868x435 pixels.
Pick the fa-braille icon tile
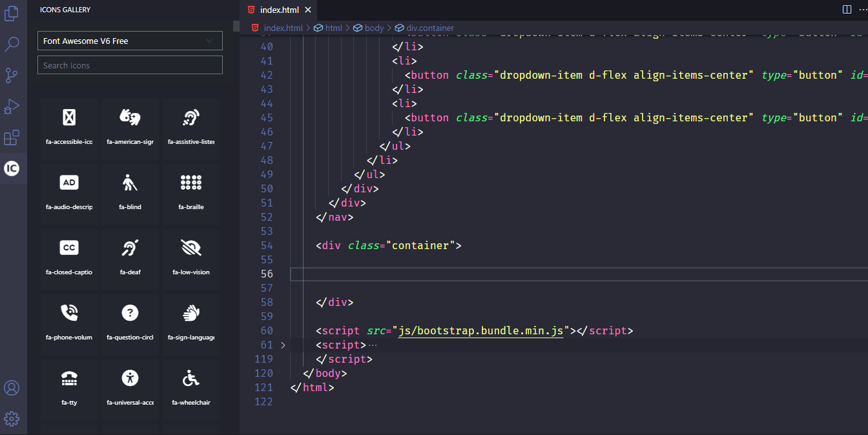click(x=191, y=194)
